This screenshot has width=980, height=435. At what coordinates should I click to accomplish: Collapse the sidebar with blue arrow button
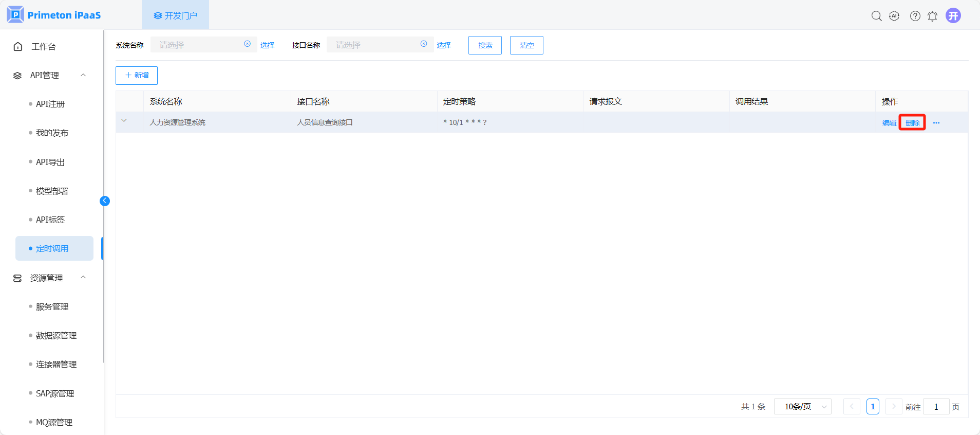(x=105, y=201)
